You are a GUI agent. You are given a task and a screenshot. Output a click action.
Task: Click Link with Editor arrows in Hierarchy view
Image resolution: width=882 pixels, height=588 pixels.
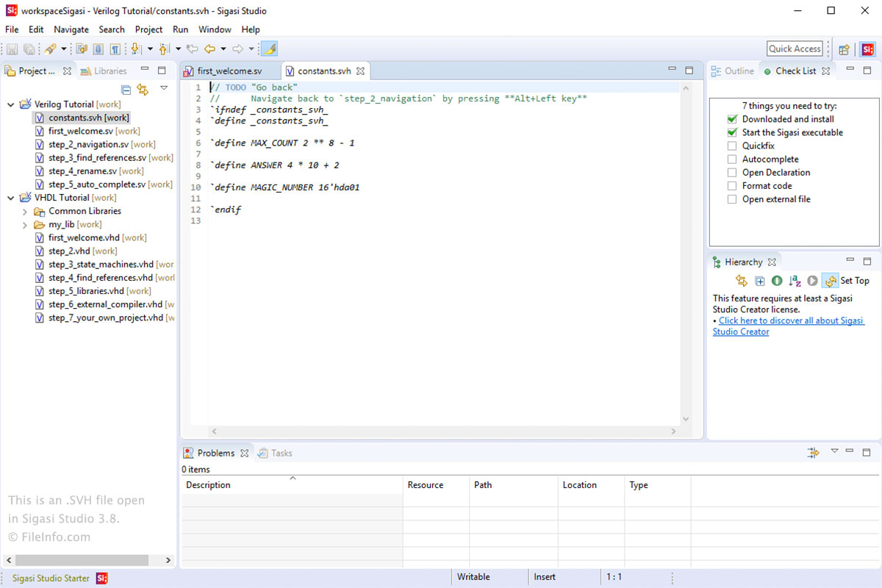(742, 281)
